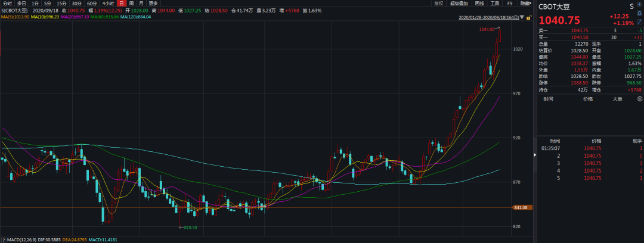Click the help question mark next to MACD
The image size is (644, 243).
[x=4, y=239]
